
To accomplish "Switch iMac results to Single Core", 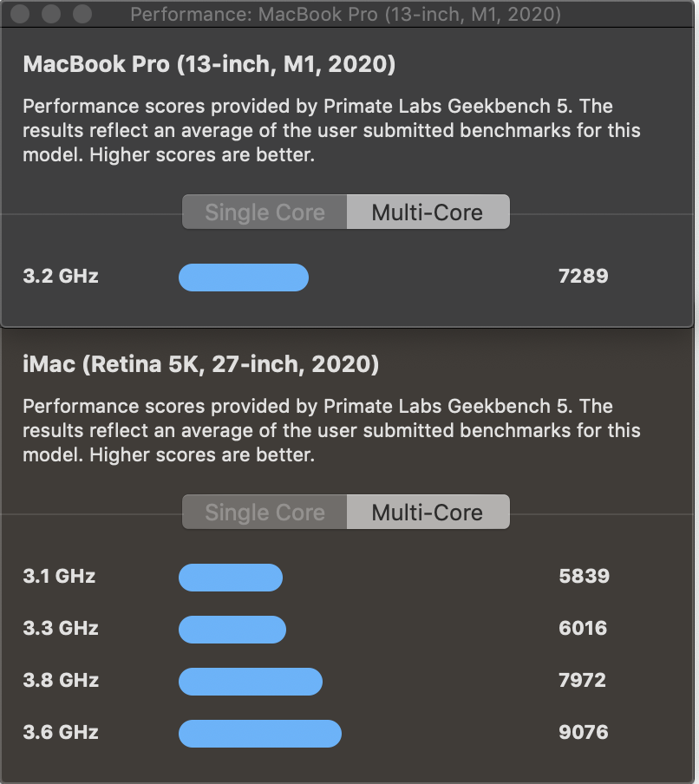I will (x=264, y=512).
